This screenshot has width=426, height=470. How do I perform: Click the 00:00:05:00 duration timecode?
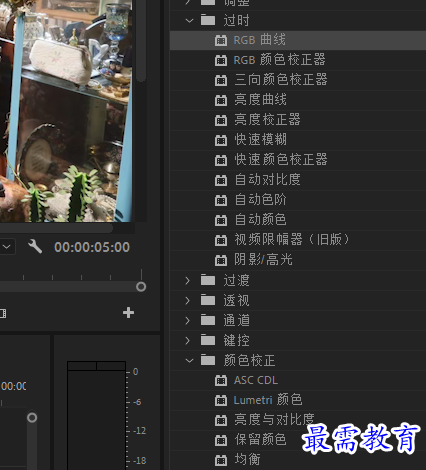click(92, 247)
